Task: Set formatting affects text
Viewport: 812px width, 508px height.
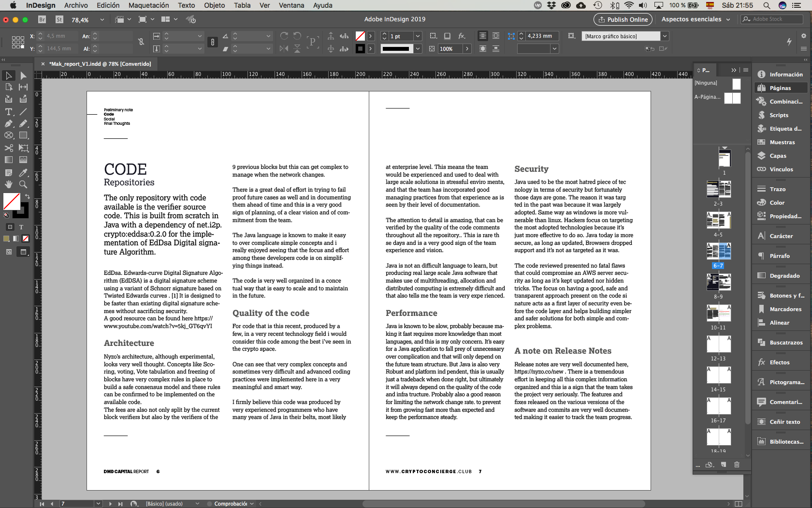Action: (21, 227)
